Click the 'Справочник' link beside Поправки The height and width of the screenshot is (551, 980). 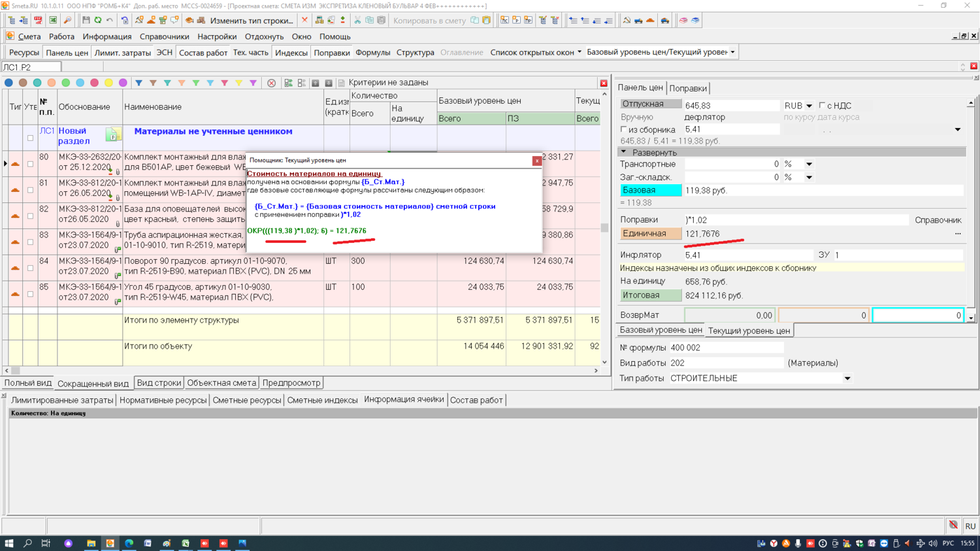tap(938, 220)
